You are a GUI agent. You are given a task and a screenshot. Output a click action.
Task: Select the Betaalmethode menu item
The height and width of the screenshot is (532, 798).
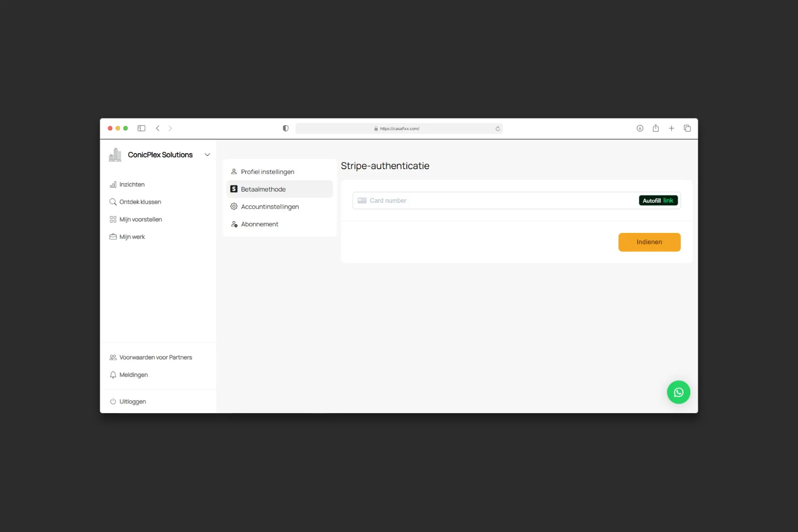pyautogui.click(x=263, y=189)
